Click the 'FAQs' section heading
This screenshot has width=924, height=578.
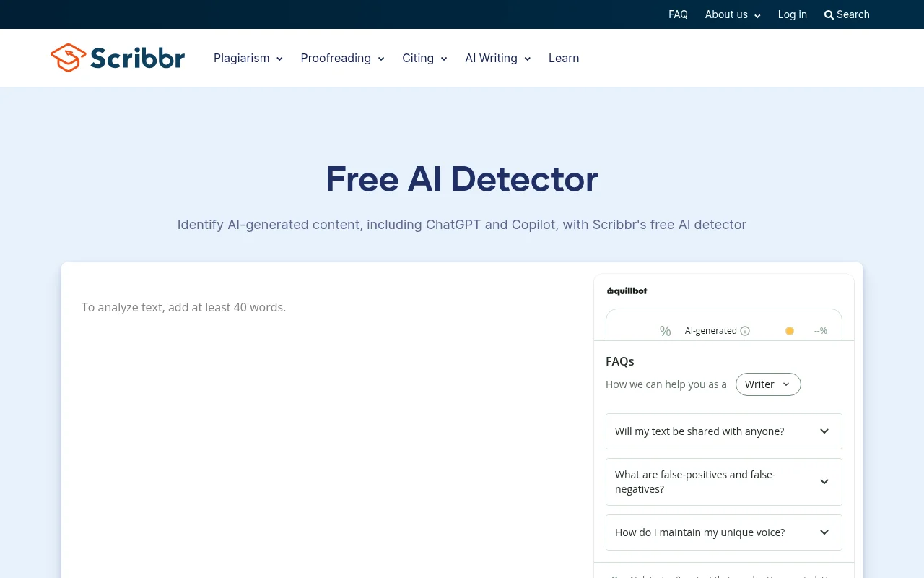click(x=620, y=361)
